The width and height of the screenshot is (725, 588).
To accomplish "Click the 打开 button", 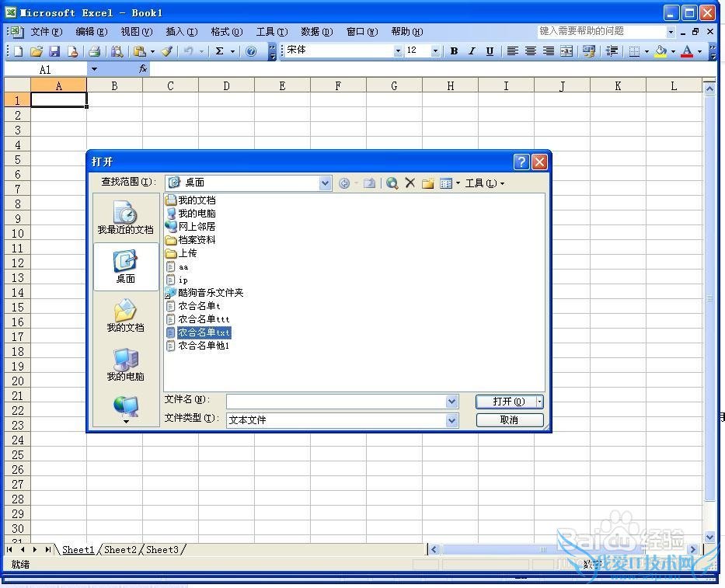I will pyautogui.click(x=506, y=402).
